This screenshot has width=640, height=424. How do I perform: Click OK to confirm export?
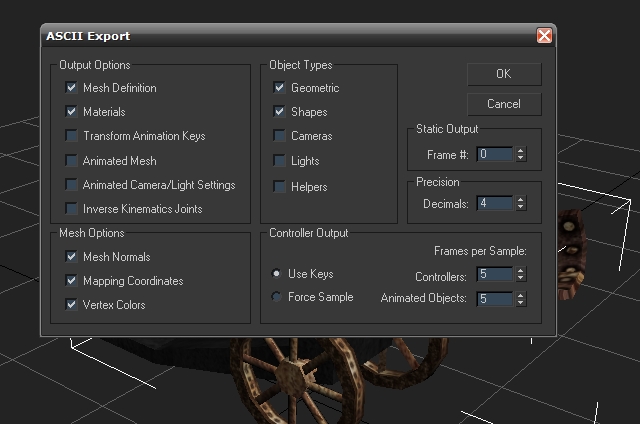[x=504, y=74]
